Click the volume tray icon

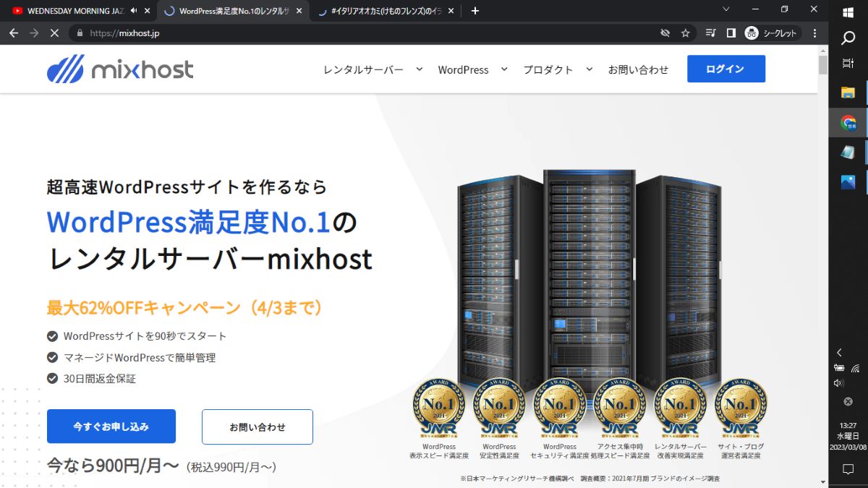[839, 382]
